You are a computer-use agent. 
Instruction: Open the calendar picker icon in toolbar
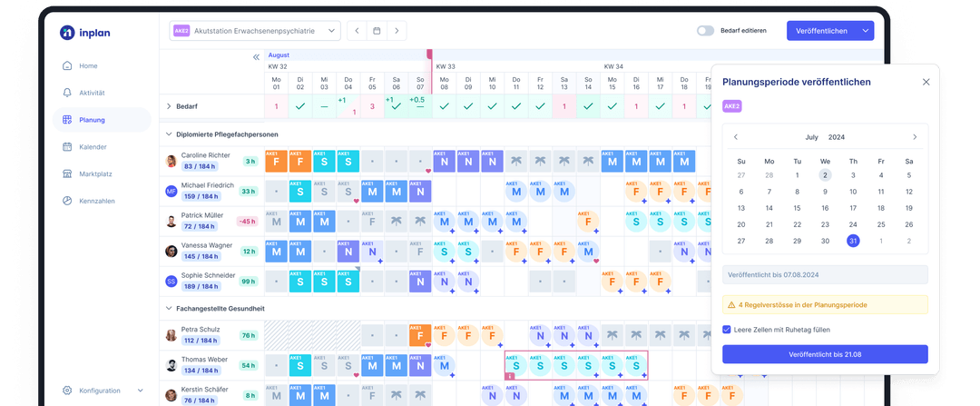pyautogui.click(x=377, y=31)
